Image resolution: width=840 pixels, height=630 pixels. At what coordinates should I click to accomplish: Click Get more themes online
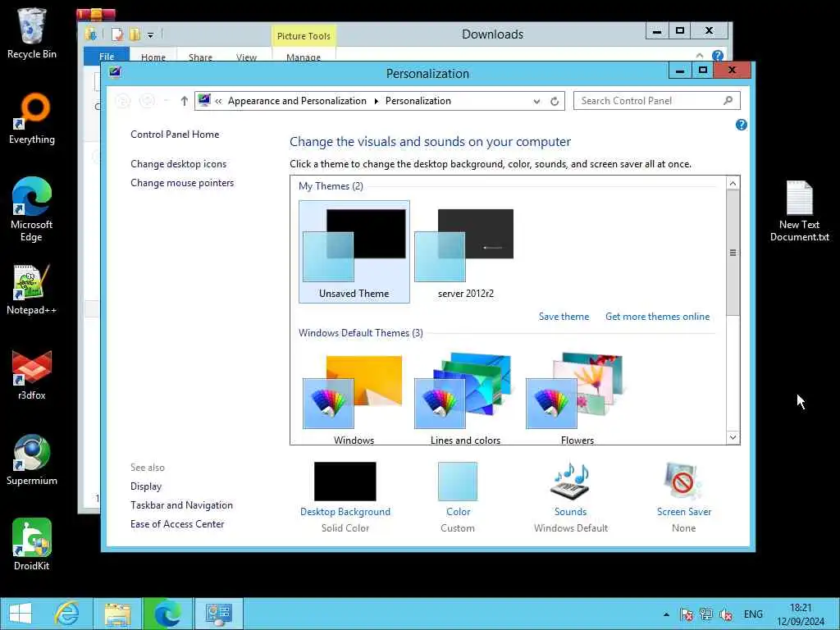click(657, 317)
